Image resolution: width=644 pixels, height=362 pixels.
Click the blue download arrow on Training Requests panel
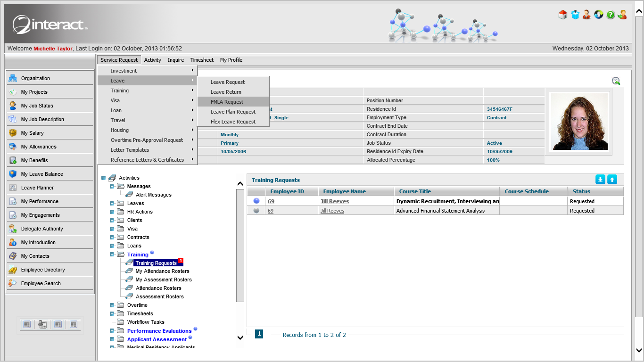(600, 179)
